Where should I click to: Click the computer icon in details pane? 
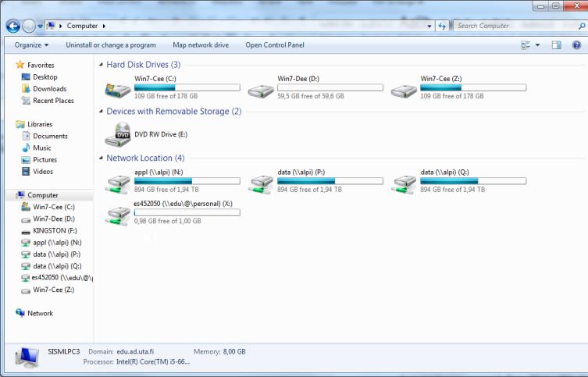point(27,357)
